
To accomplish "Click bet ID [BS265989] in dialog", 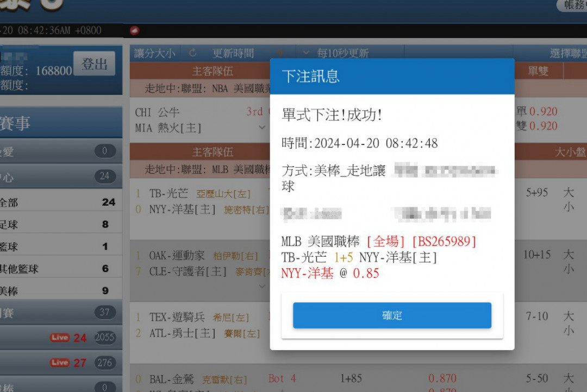I will coord(444,242).
